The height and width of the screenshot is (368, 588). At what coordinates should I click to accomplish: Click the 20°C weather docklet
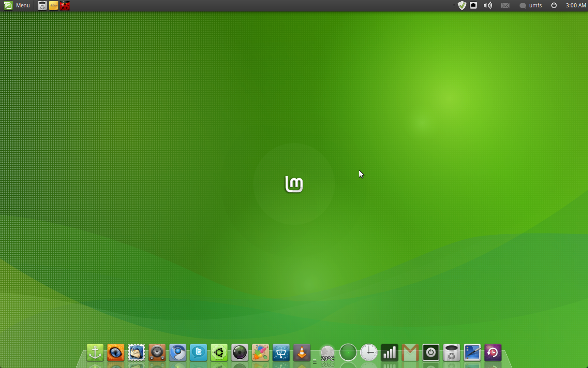click(x=328, y=354)
